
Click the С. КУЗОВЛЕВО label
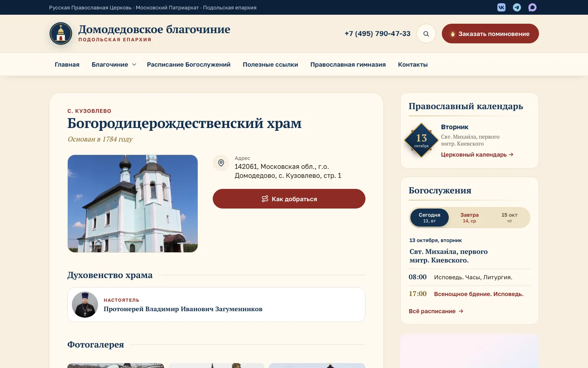coord(89,111)
